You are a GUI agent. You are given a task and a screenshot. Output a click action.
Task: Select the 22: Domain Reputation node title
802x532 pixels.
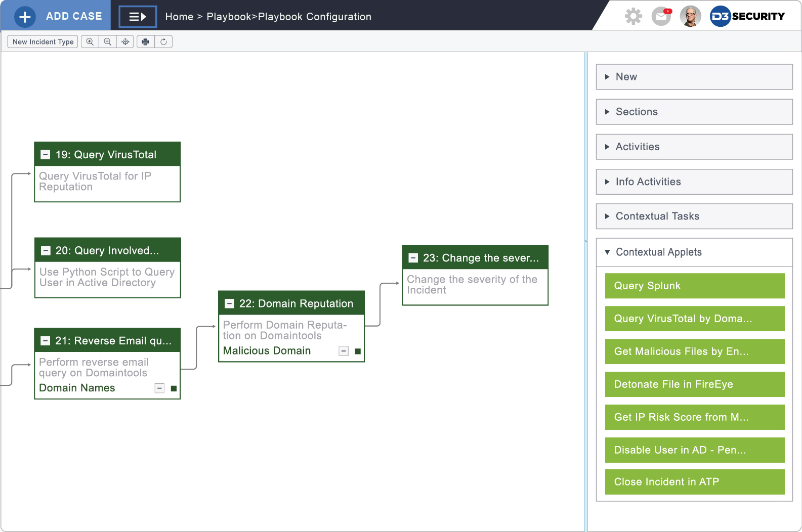pyautogui.click(x=296, y=304)
